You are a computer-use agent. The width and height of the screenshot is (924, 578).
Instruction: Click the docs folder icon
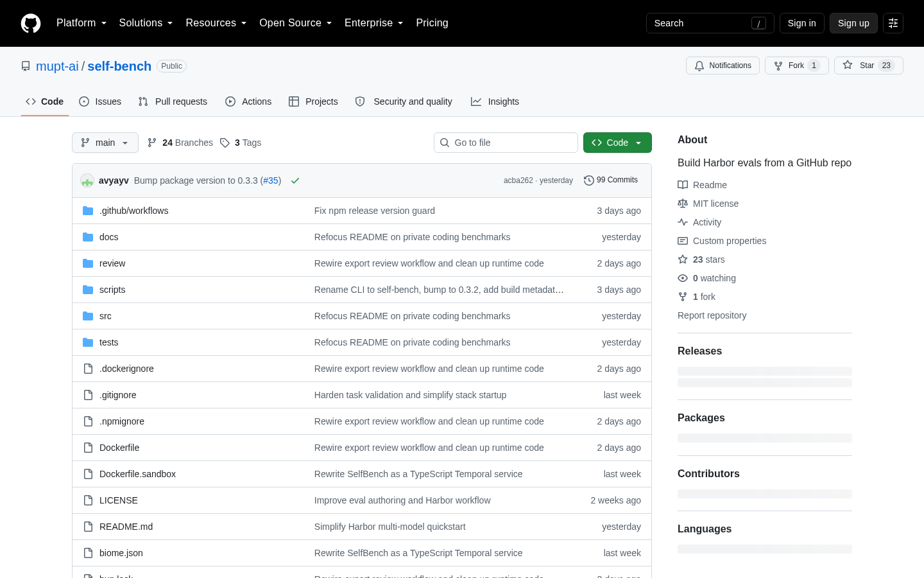(88, 237)
